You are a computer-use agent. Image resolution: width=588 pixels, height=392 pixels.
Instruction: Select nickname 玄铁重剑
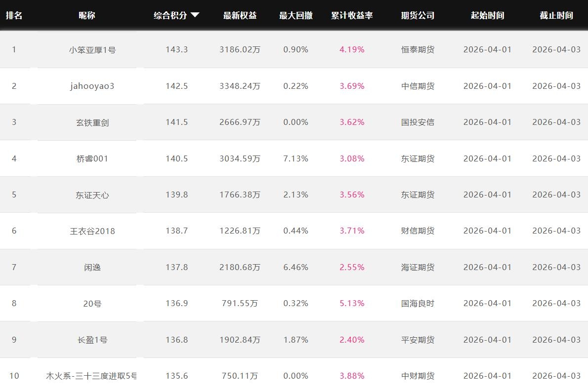click(x=92, y=122)
